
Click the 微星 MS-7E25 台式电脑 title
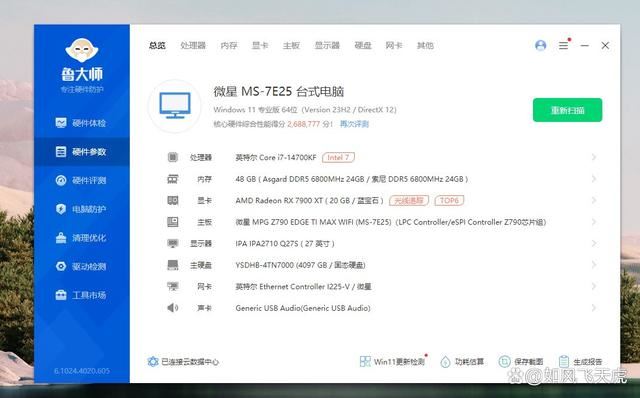[279, 91]
